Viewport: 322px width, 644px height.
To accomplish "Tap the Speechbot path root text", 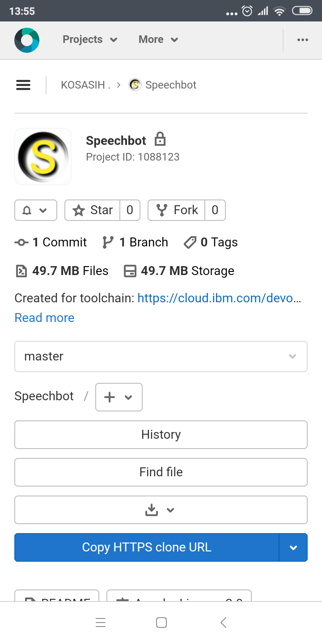I will [x=44, y=396].
